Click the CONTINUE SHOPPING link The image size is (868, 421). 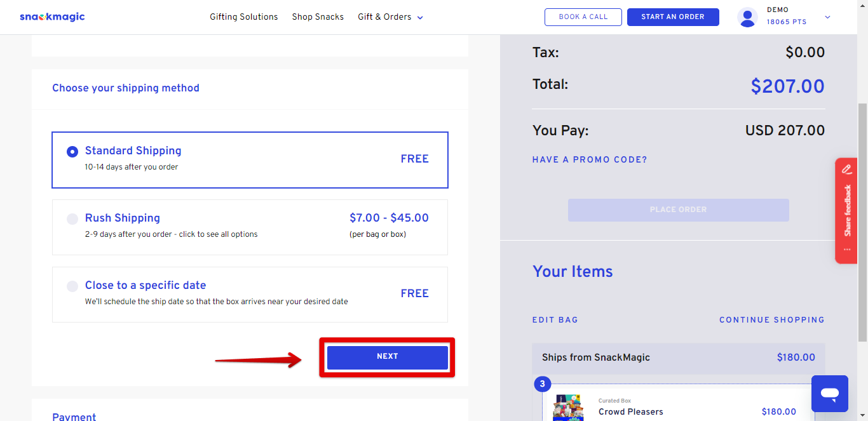772,320
